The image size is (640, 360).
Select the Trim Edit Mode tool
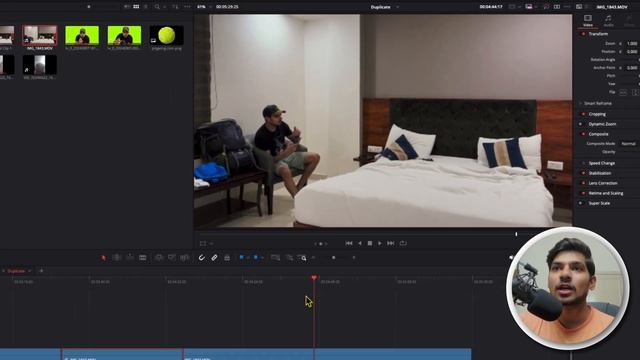117,258
